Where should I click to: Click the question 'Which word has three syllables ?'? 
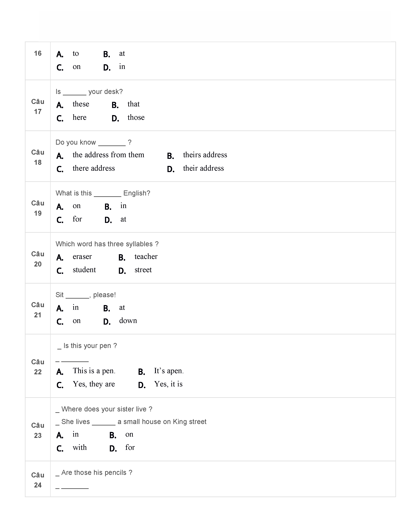click(107, 244)
